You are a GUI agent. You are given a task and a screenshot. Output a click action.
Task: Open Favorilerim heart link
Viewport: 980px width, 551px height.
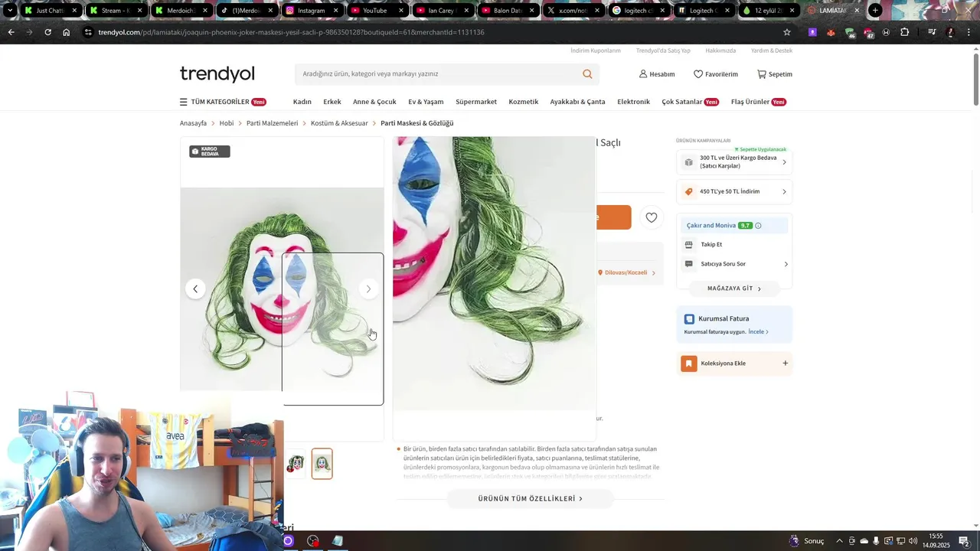coord(716,74)
